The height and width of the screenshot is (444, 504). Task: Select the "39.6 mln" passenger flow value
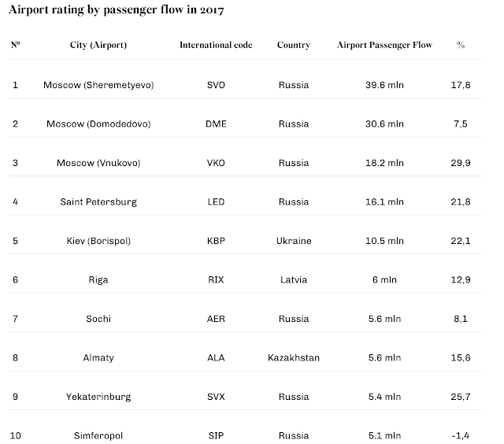(385, 85)
